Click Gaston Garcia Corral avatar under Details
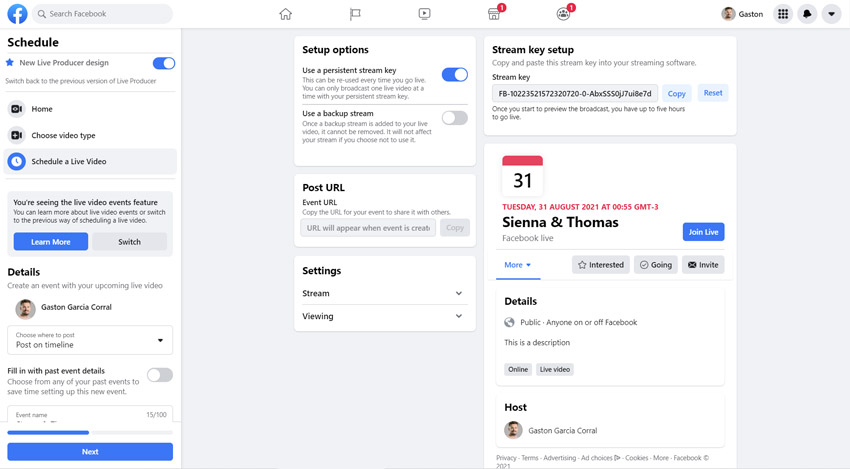Image resolution: width=850 pixels, height=469 pixels. coord(25,309)
